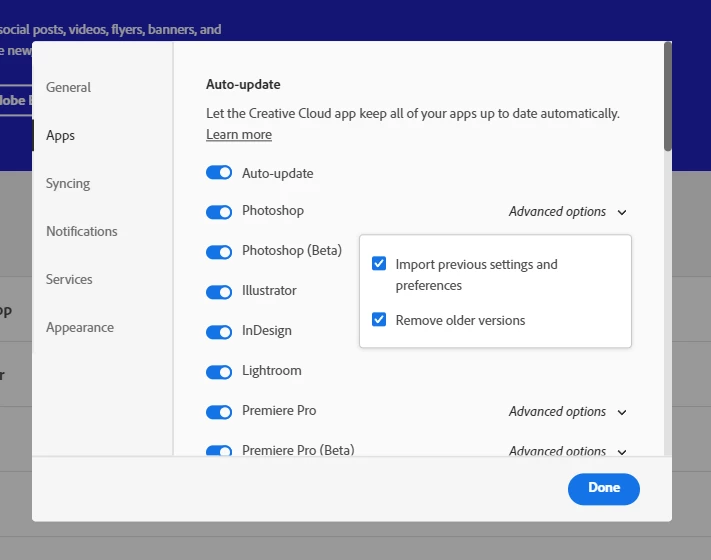This screenshot has height=560, width=711.
Task: Switch off Illustrator auto-update
Action: click(219, 292)
